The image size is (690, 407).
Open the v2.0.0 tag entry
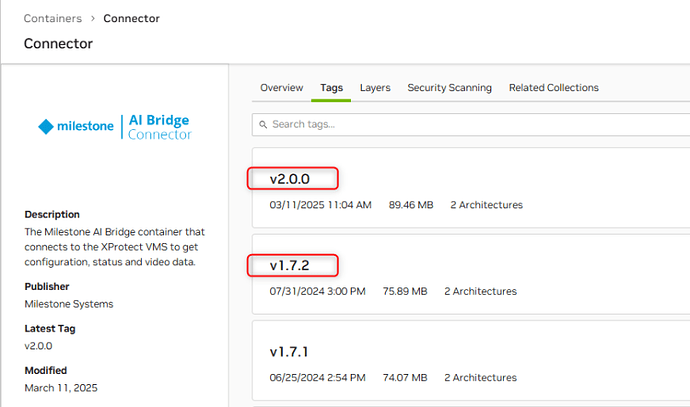pos(290,179)
